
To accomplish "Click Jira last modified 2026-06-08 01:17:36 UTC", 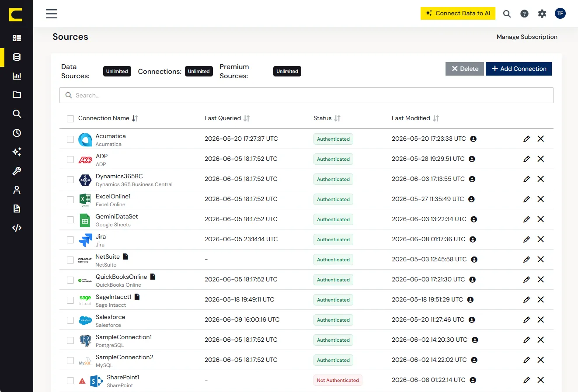I will (428, 239).
